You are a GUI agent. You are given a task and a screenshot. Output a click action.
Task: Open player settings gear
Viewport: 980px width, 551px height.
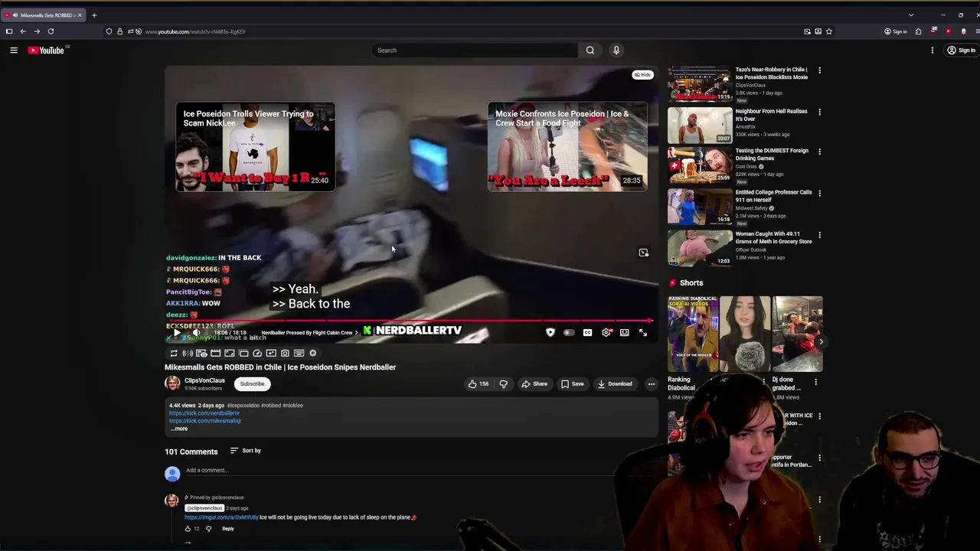pyautogui.click(x=606, y=333)
